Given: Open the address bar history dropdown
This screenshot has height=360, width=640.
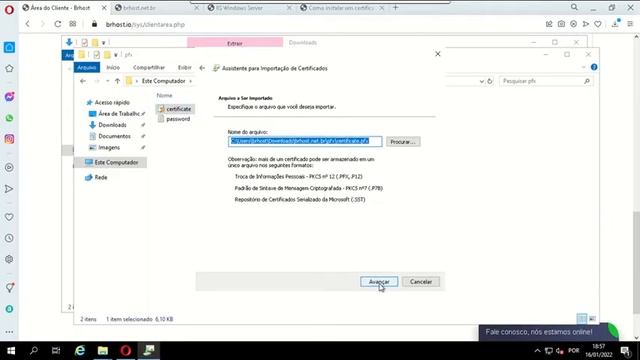Looking at the screenshot, I should click(x=482, y=81).
